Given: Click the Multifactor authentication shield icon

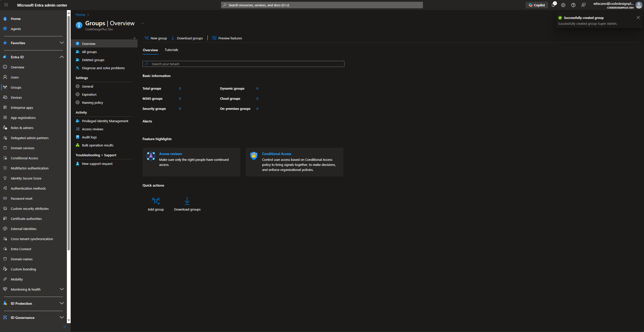Looking at the screenshot, I should [x=5, y=168].
